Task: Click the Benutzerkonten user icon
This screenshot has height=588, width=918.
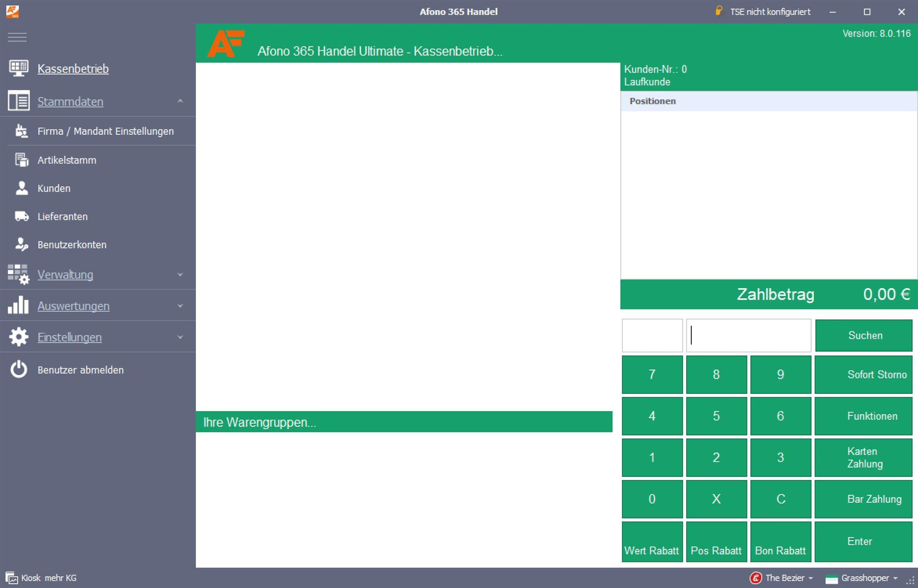Action: (22, 244)
